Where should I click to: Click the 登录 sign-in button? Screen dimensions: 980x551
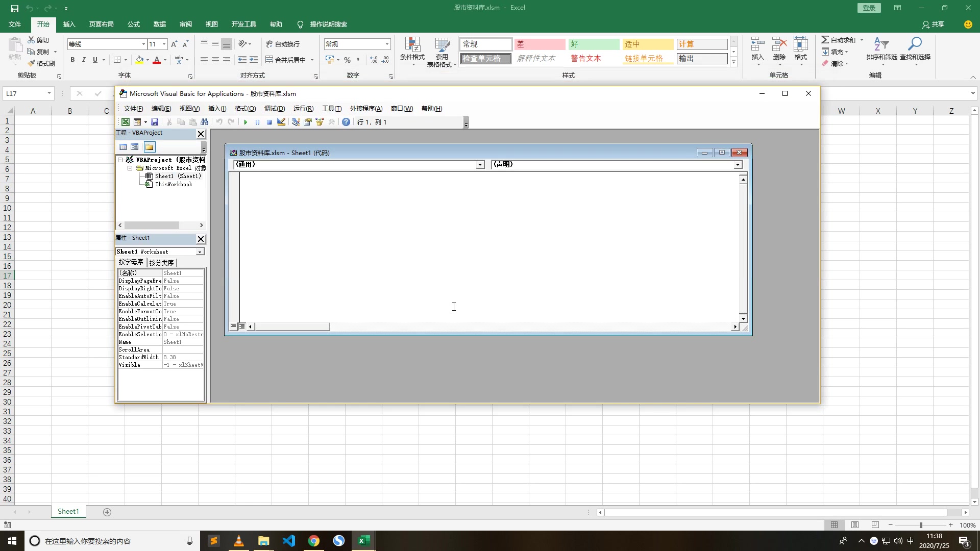tap(869, 8)
